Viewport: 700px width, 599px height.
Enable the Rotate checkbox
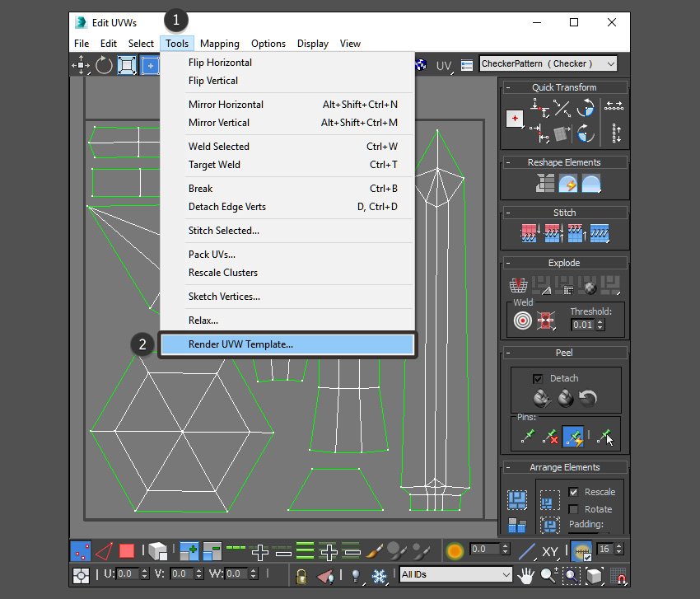(573, 509)
